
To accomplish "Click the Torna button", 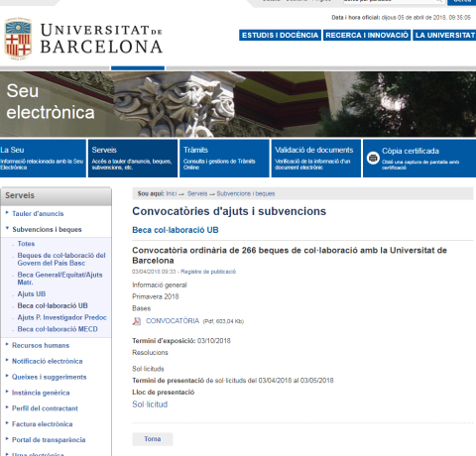I will (153, 439).
